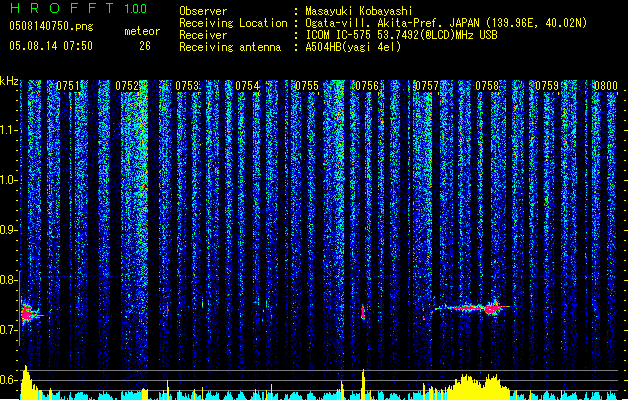Click the 0758 time marker
This screenshot has width=629, height=400.
(487, 86)
